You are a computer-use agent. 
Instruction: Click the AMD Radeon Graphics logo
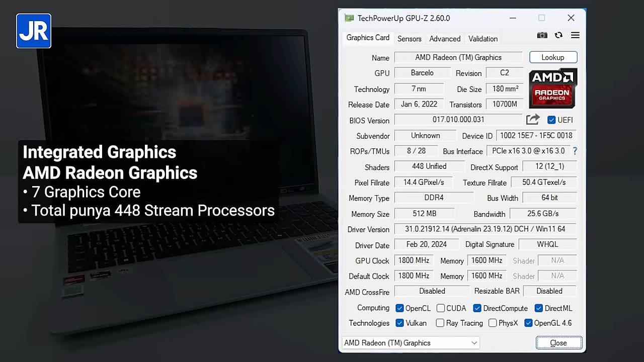click(552, 88)
